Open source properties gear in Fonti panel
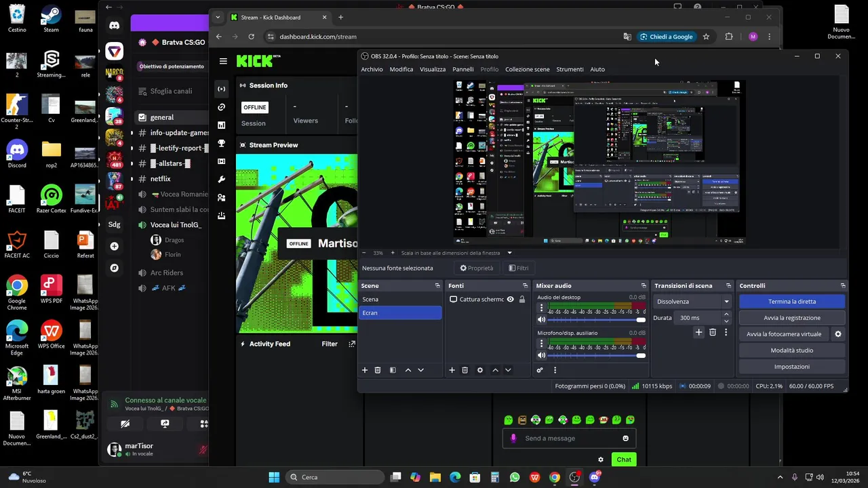Screen dimensions: 868x488 (x=480, y=370)
